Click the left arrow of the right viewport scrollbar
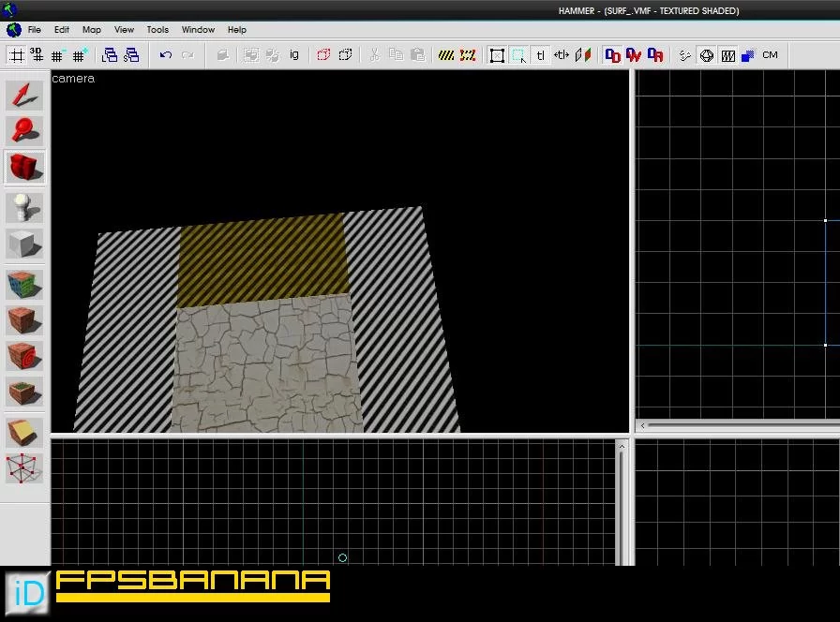840x622 pixels. (643, 426)
